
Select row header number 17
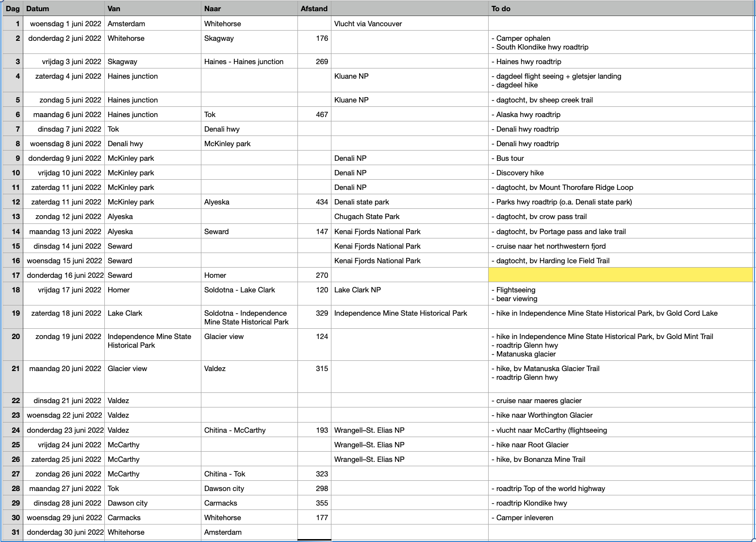(13, 275)
